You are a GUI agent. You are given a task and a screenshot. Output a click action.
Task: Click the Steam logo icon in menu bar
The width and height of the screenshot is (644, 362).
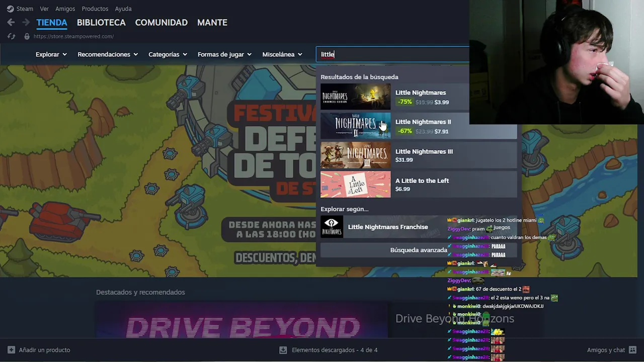tap(11, 9)
